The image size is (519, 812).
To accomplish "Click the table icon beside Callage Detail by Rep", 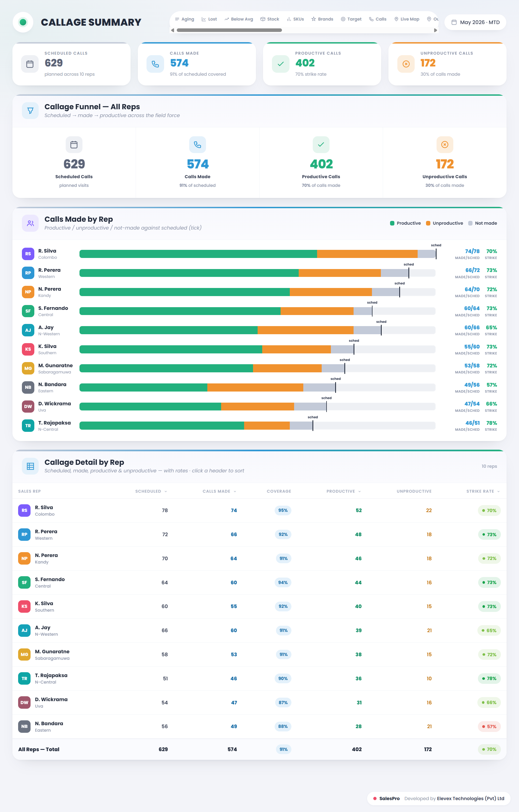I will 30,466.
